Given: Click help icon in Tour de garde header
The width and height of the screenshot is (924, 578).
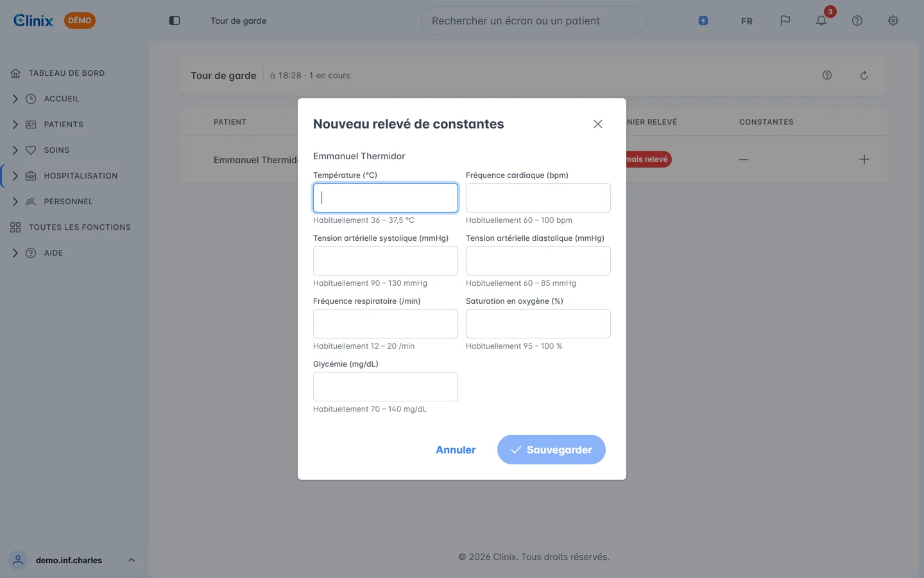Looking at the screenshot, I should click(x=827, y=75).
